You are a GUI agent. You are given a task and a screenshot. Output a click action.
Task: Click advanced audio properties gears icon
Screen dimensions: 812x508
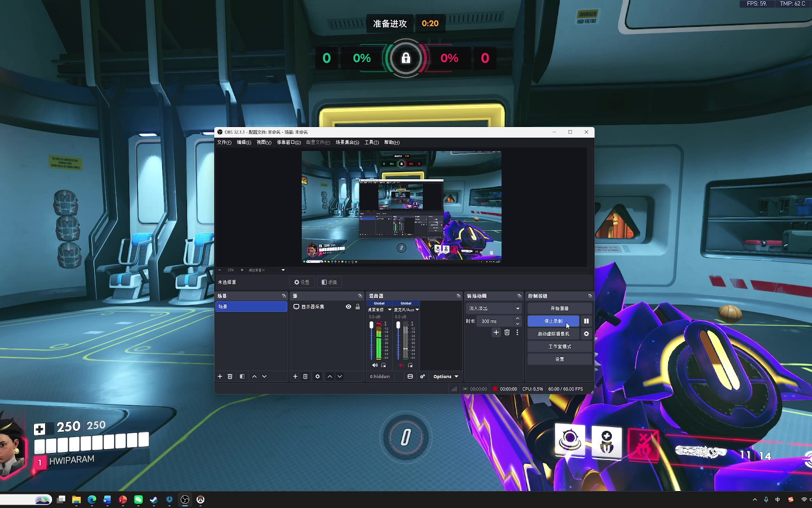click(422, 376)
